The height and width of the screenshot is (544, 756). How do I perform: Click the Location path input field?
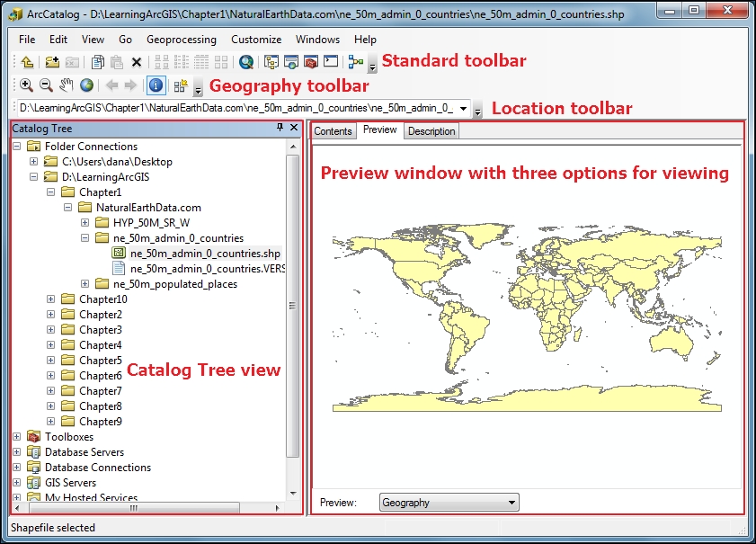[236, 108]
